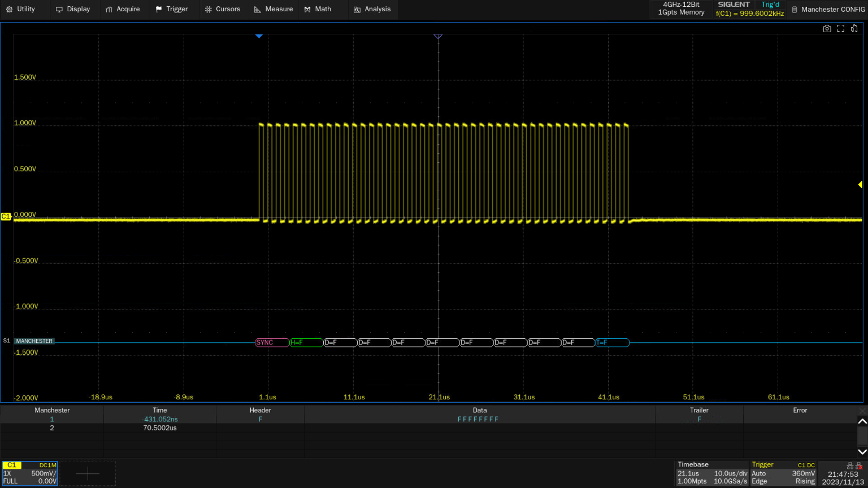The width and height of the screenshot is (868, 488).
Task: Click the camera screenshot icon
Action: coord(827,28)
